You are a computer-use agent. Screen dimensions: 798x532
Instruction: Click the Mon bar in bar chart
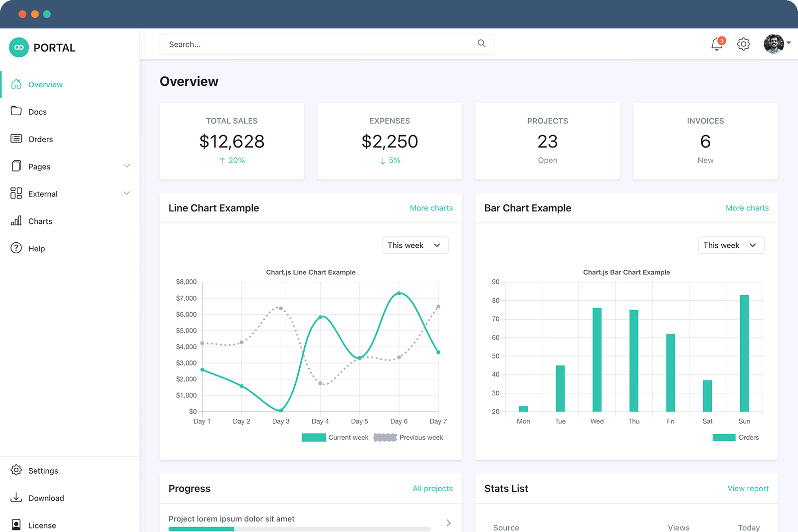tap(523, 409)
